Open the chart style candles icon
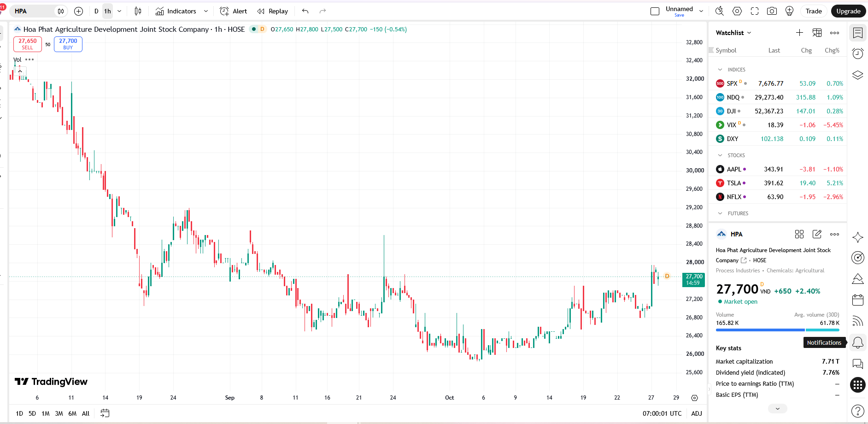 (x=138, y=11)
